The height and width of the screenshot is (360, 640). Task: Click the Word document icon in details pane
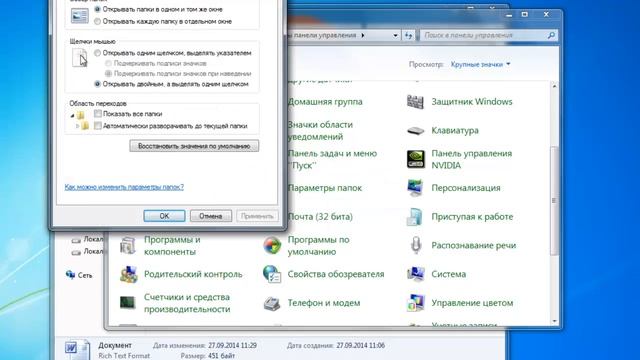pyautogui.click(x=77, y=349)
